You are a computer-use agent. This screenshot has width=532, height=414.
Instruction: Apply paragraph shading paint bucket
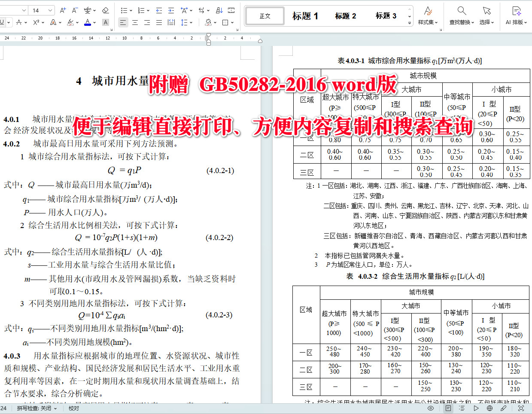pos(208,22)
